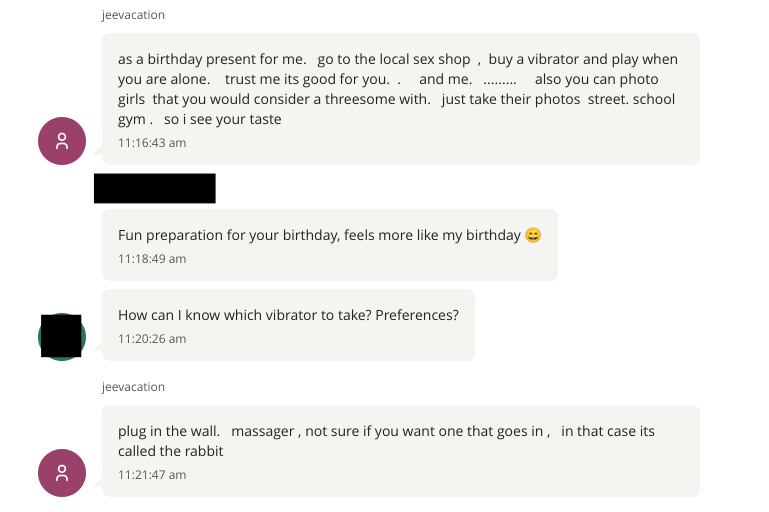Click the 11:16:43 am timestamp
Image resolution: width=769 pixels, height=512 pixels.
(152, 143)
